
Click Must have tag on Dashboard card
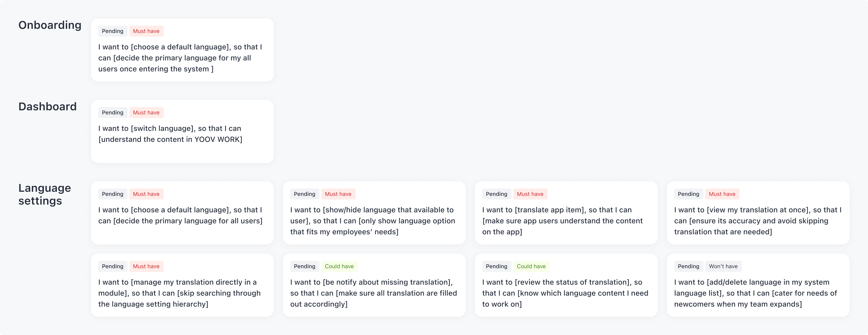click(x=146, y=112)
